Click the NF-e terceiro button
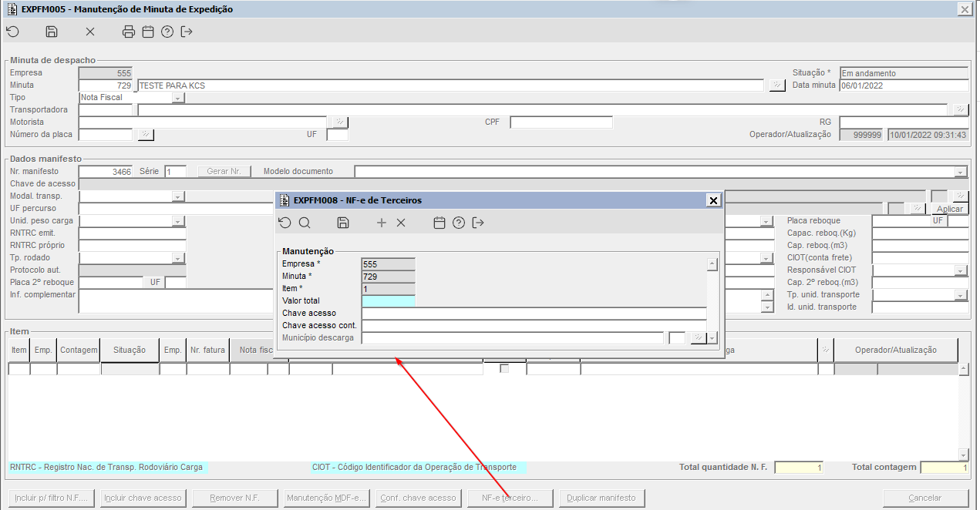The width and height of the screenshot is (980, 510). click(510, 498)
